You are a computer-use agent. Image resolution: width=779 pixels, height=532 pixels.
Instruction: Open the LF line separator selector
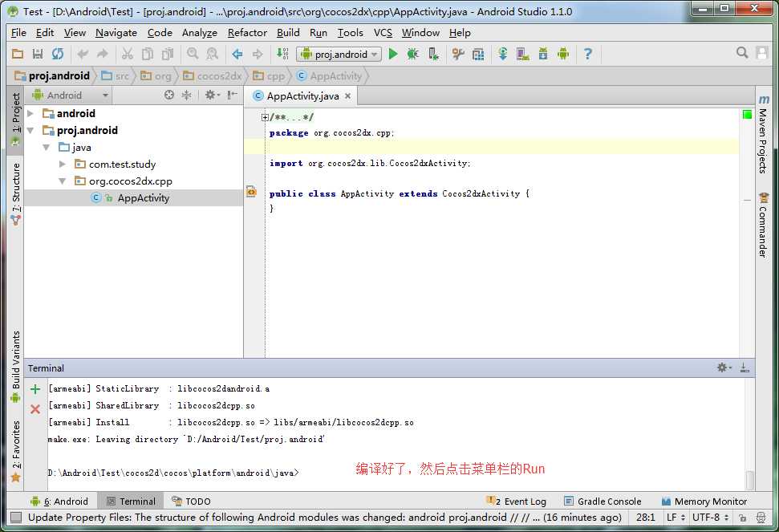(x=676, y=518)
